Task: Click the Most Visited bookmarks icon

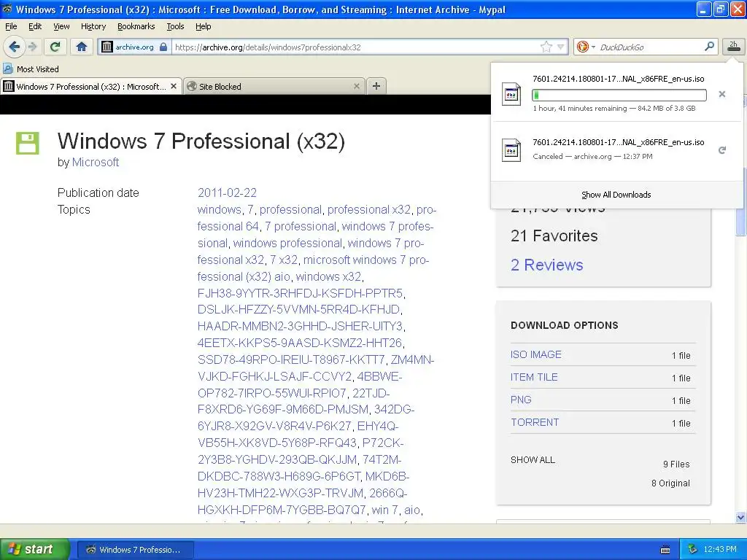Action: point(7,69)
